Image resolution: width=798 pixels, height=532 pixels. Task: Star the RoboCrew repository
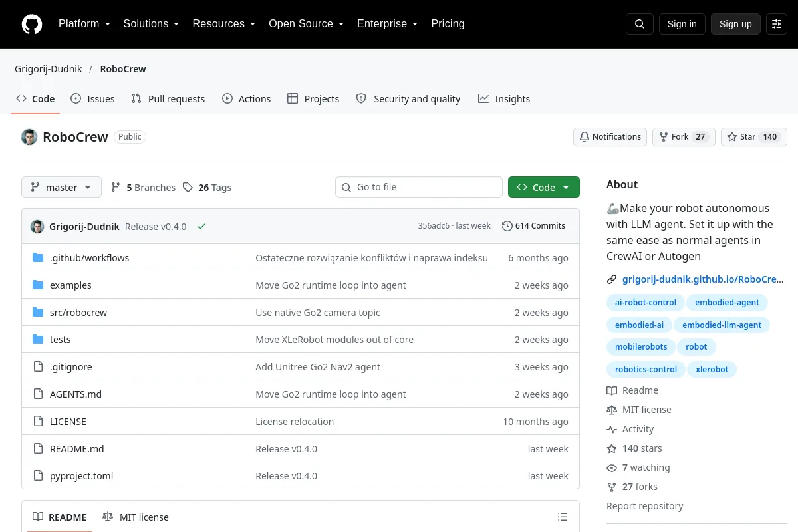(x=754, y=137)
